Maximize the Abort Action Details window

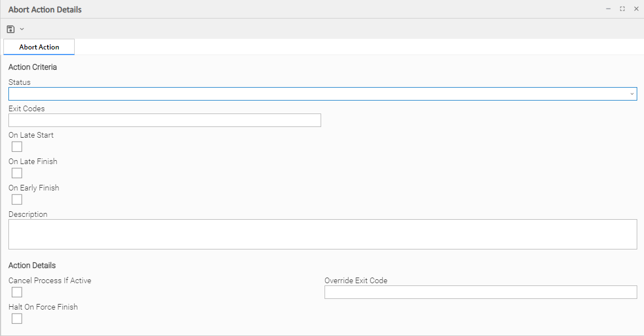(622, 9)
